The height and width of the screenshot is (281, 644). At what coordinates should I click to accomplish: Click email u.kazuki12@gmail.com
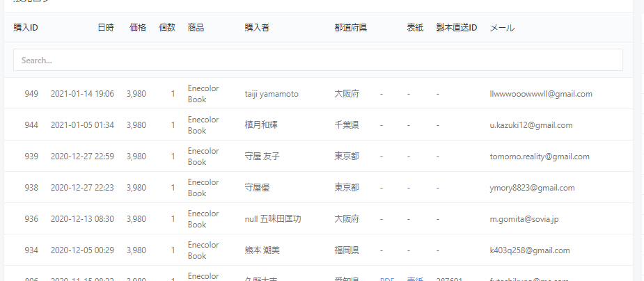coord(531,125)
